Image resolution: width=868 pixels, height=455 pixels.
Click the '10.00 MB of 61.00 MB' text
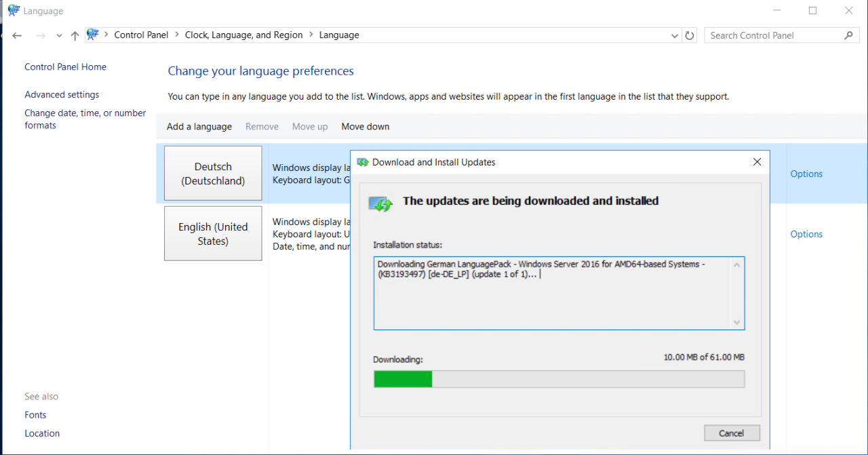[x=704, y=357]
